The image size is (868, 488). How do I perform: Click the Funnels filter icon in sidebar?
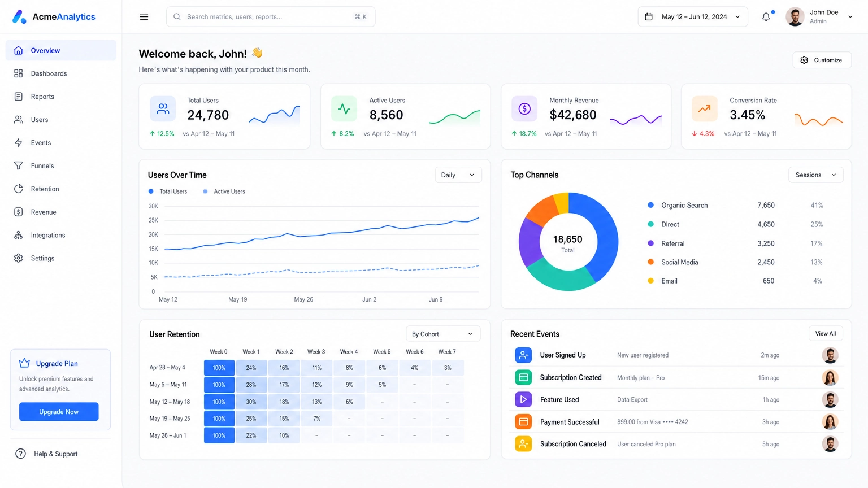[x=19, y=165]
